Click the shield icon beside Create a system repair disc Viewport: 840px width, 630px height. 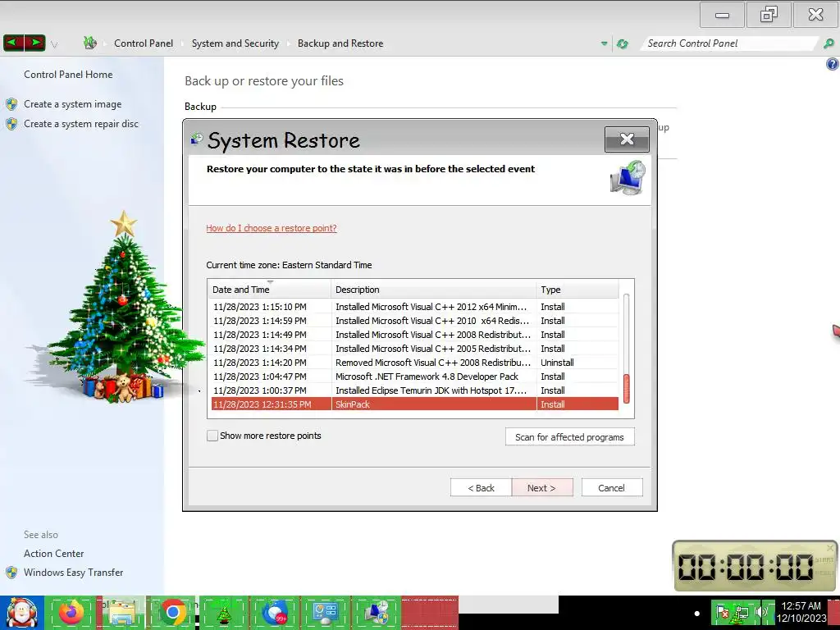point(11,124)
